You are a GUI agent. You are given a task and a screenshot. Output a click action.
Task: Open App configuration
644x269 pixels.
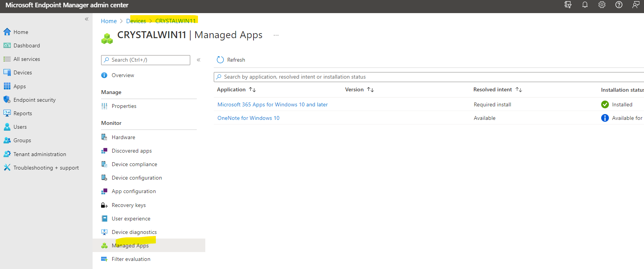pos(134,191)
